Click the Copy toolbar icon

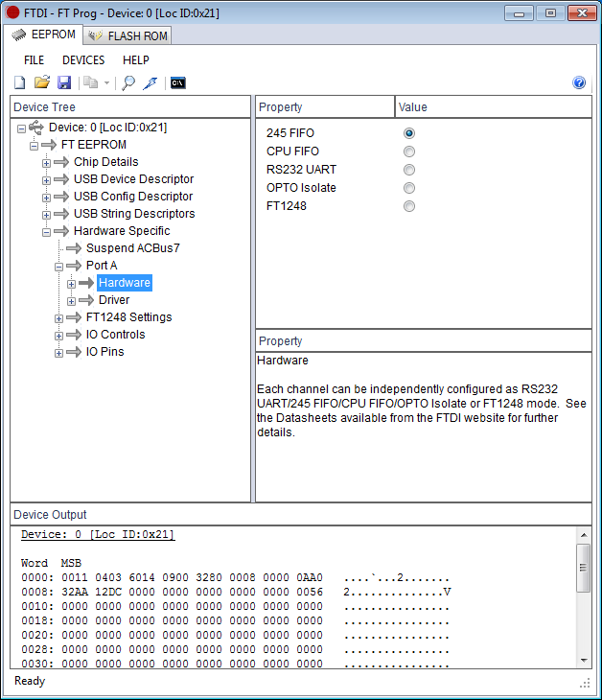coord(91,82)
